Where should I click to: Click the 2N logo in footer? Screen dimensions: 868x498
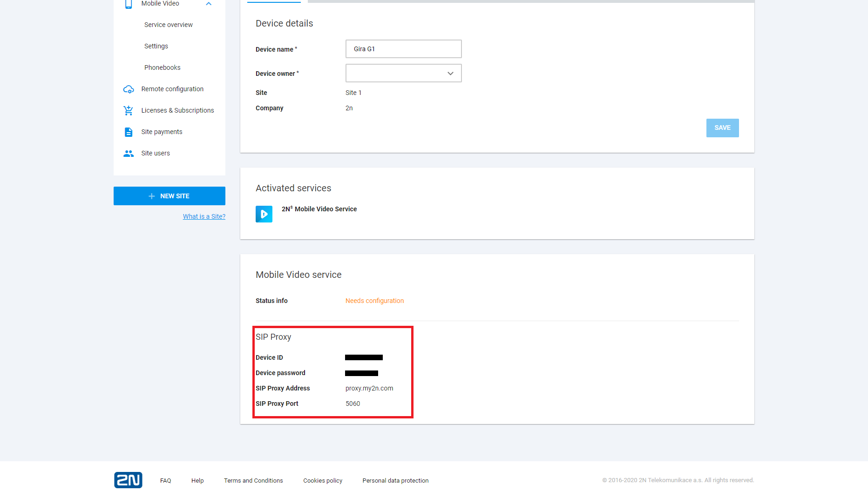pos(128,480)
